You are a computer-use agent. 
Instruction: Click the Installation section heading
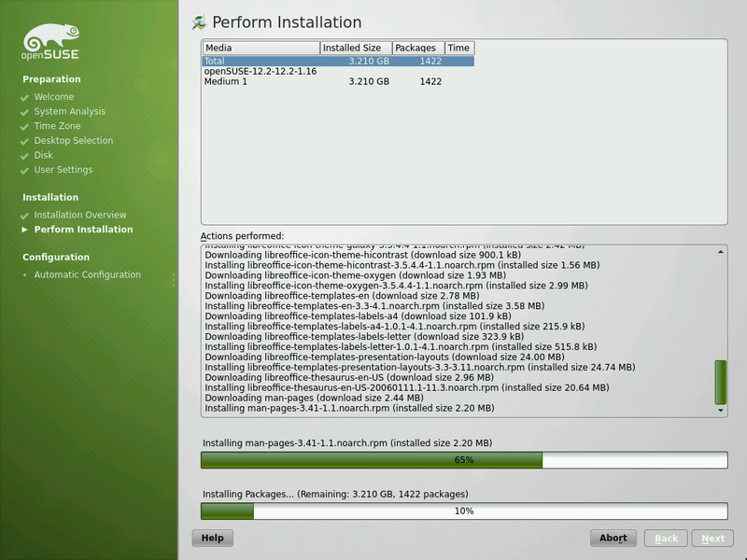coord(50,197)
